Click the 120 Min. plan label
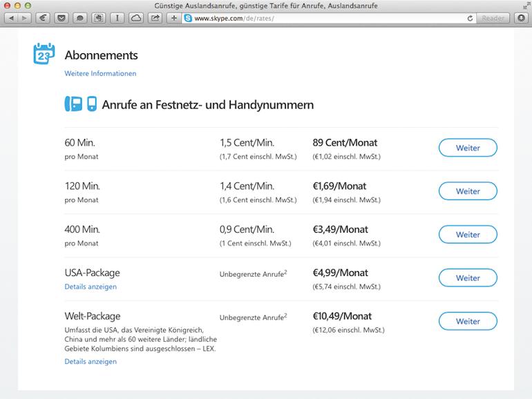 82,186
